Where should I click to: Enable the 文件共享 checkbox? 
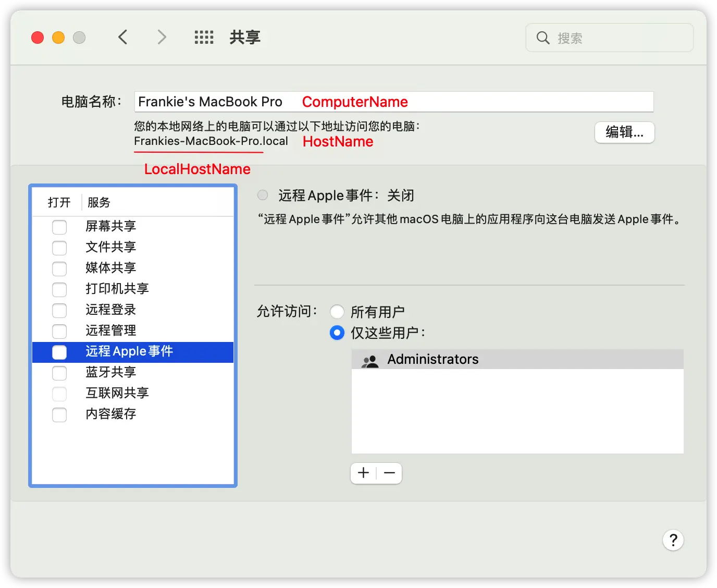pyautogui.click(x=59, y=248)
